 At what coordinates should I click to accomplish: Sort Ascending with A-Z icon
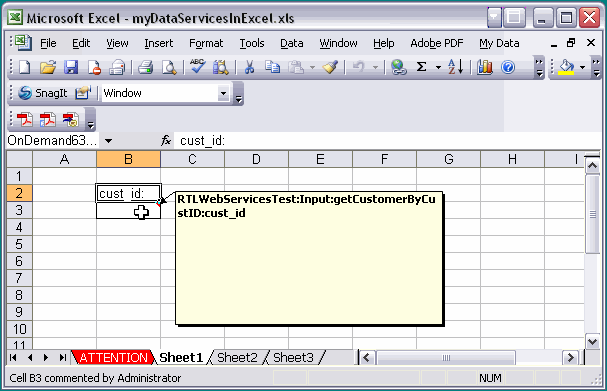pyautogui.click(x=456, y=67)
